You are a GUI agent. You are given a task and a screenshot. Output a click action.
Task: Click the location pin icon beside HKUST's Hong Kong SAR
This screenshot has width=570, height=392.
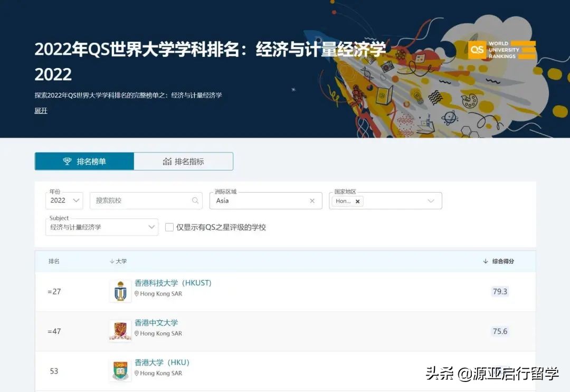(138, 294)
